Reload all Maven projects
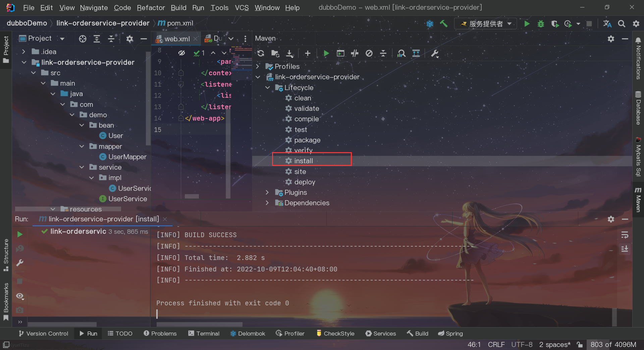Image resolution: width=644 pixels, height=350 pixels. click(261, 53)
